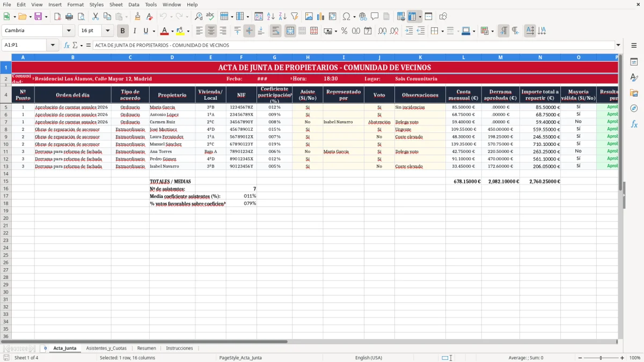Image resolution: width=644 pixels, height=362 pixels.
Task: Expand the background color dropdown arrow
Action: pyautogui.click(x=188, y=31)
